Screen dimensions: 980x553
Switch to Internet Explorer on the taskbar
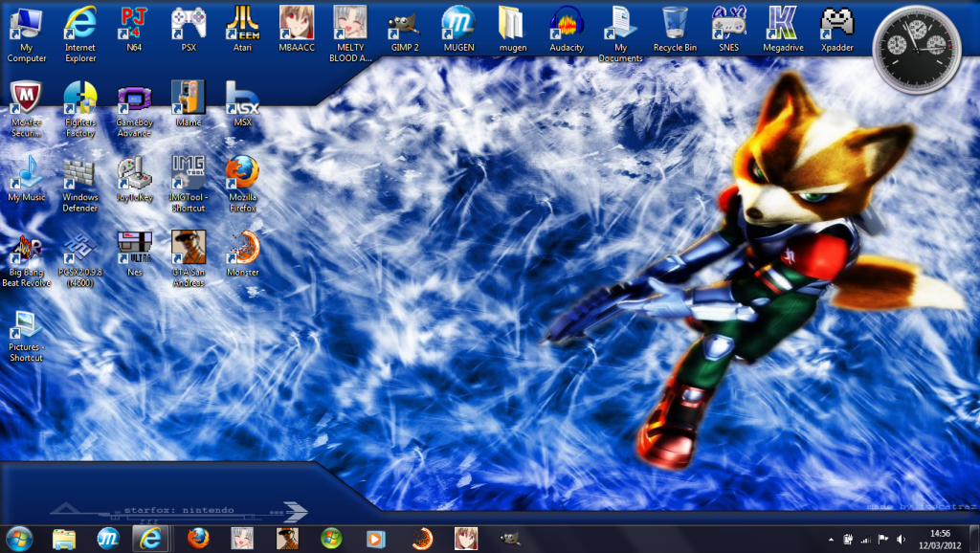[x=150, y=539]
